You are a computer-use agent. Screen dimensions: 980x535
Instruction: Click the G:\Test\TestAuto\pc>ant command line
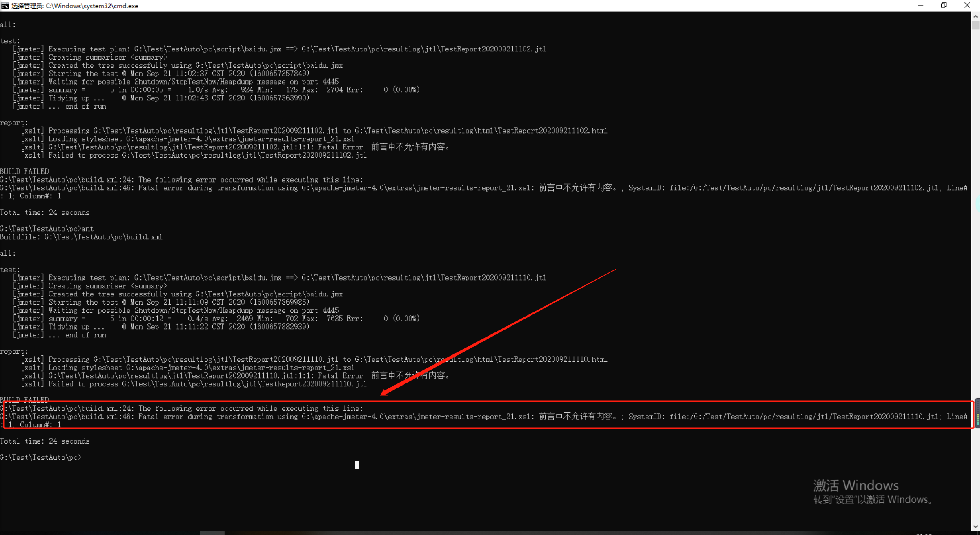pos(47,229)
